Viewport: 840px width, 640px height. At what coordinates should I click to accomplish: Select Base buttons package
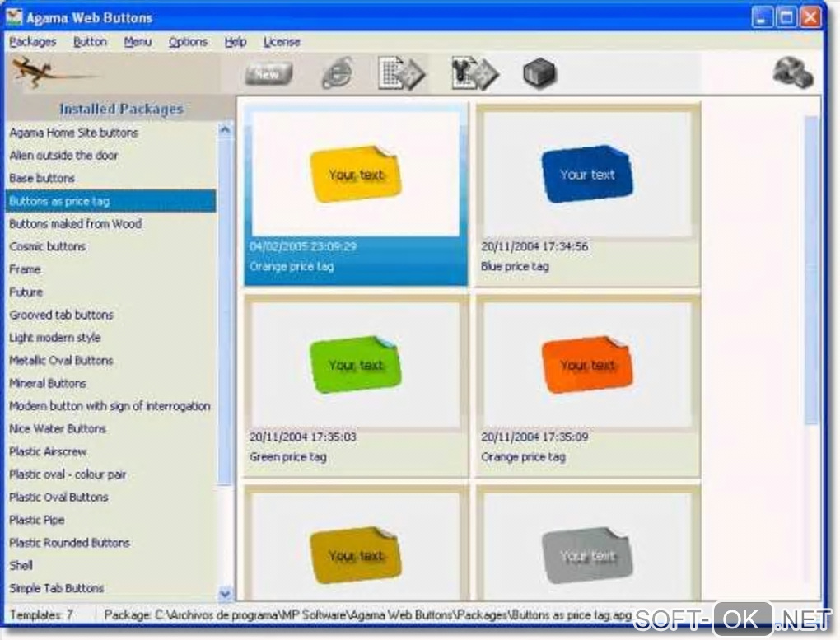point(111,178)
